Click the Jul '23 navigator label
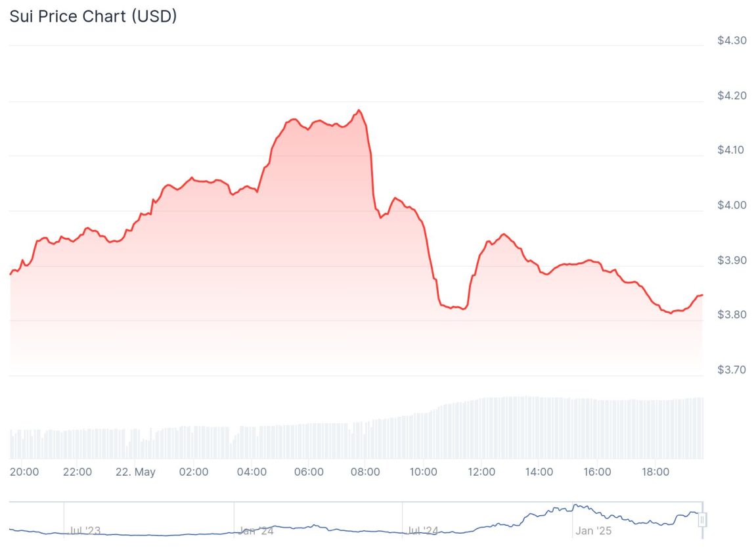 point(85,530)
